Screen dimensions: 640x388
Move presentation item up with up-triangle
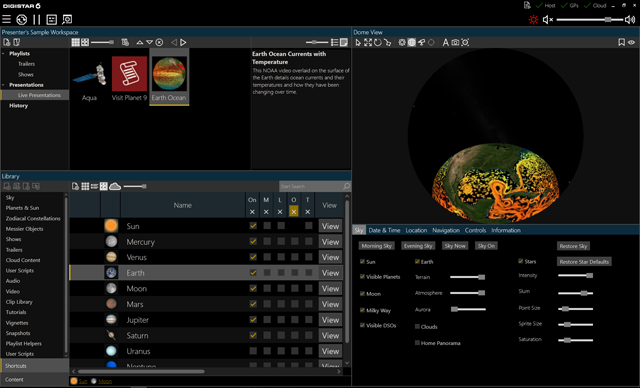[140, 42]
